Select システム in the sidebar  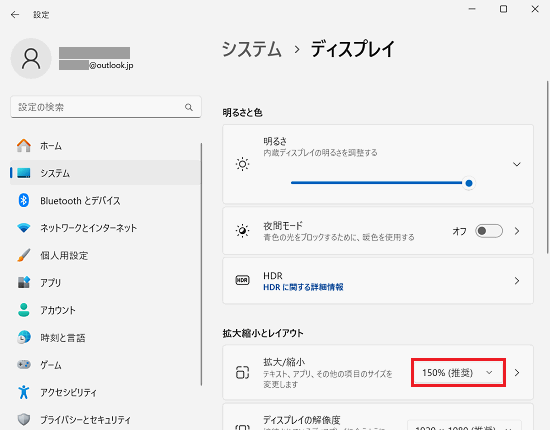[105, 173]
